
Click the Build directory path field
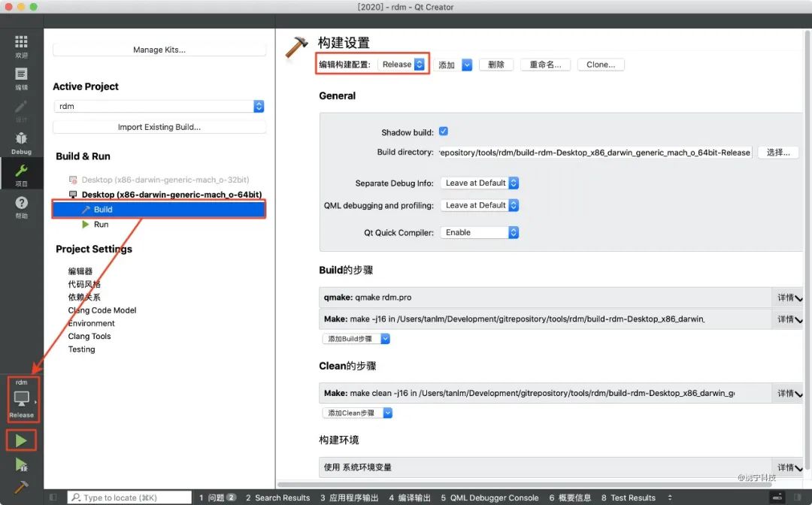pos(595,152)
